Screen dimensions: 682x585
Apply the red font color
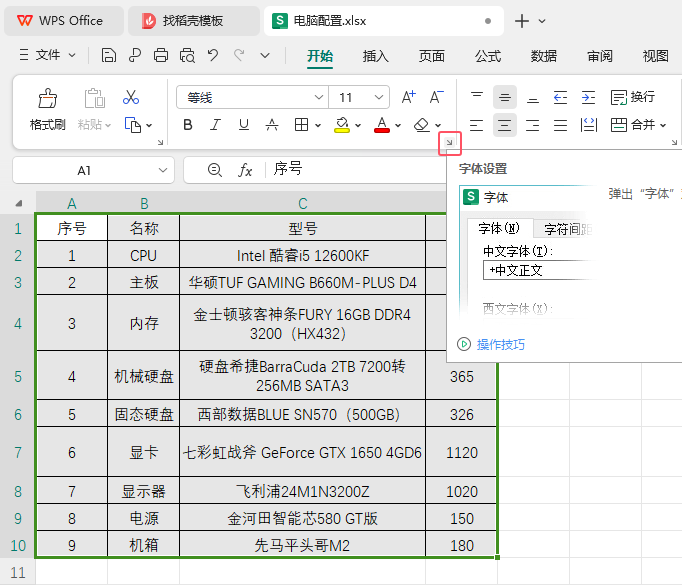[381, 125]
